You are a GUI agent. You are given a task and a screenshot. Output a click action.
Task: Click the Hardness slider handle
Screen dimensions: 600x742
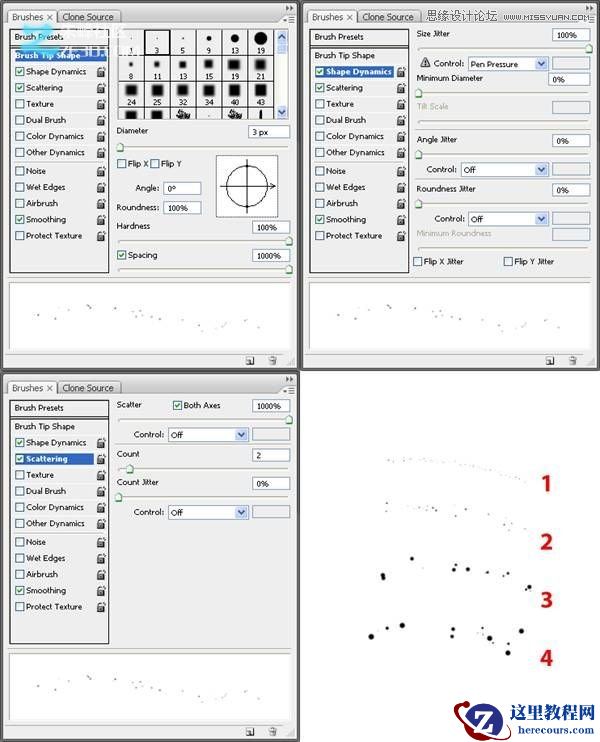(x=289, y=241)
